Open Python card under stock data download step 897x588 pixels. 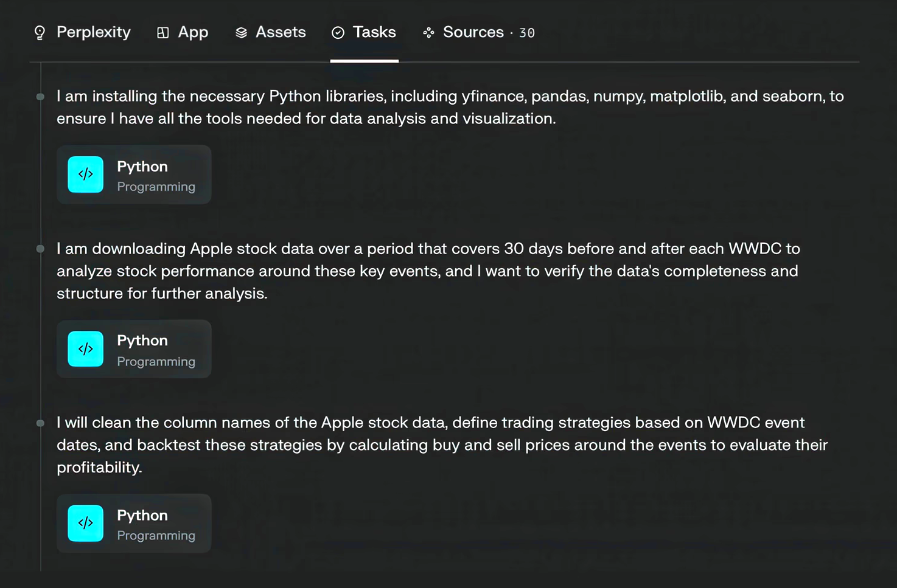click(x=134, y=350)
